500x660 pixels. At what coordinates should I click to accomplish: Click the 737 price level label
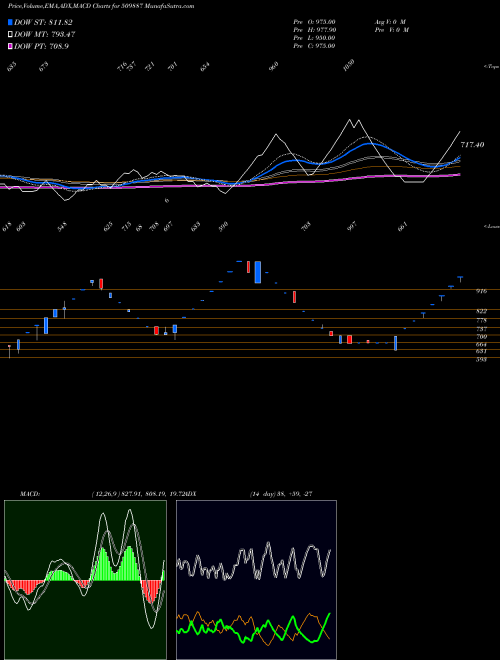[x=481, y=329]
